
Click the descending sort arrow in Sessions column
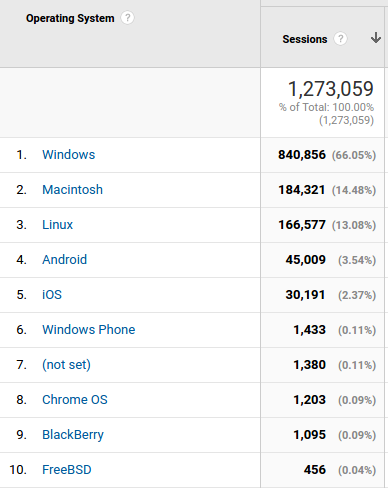pos(376,38)
